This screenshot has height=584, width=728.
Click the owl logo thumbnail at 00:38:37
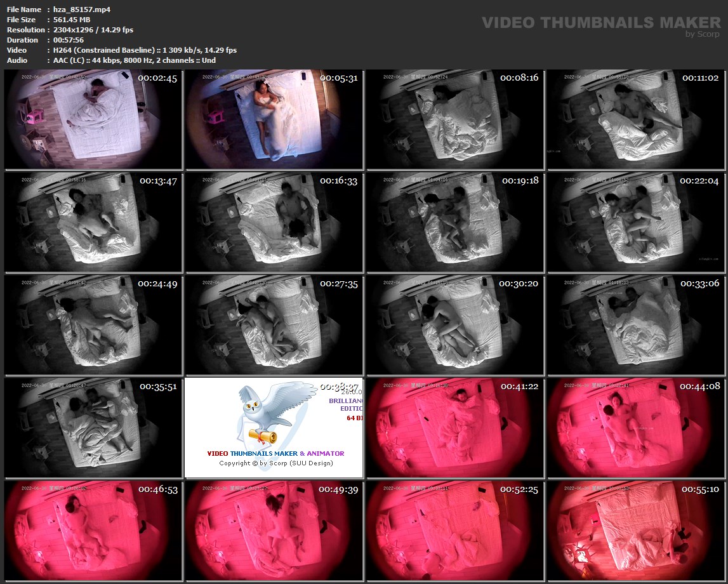[274, 428]
